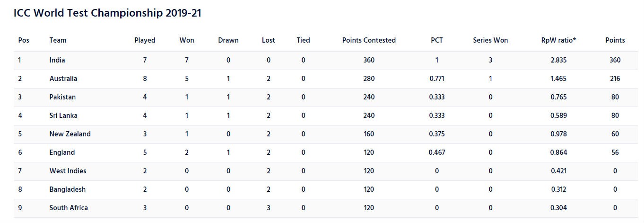Click the Pos column header
This screenshot has height=223, width=644.
coord(24,40)
